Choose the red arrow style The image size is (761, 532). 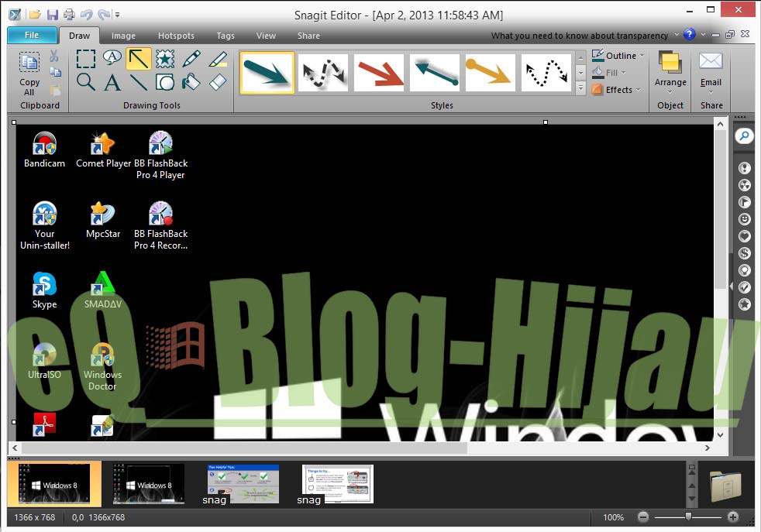[379, 73]
